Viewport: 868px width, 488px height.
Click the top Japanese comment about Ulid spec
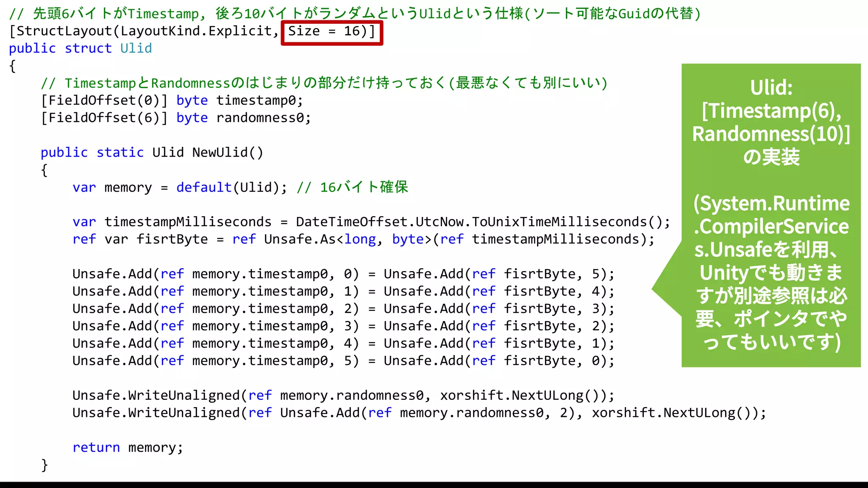tap(355, 14)
